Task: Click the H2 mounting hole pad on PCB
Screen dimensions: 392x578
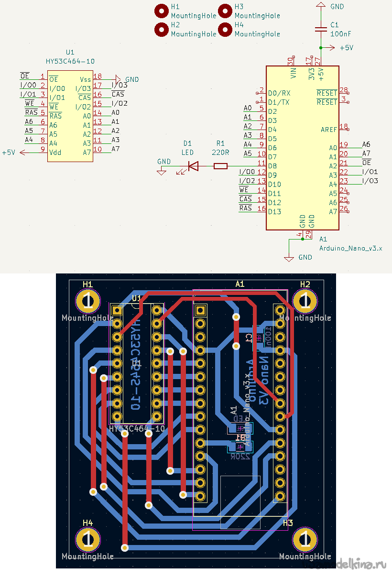Action: pyautogui.click(x=305, y=301)
